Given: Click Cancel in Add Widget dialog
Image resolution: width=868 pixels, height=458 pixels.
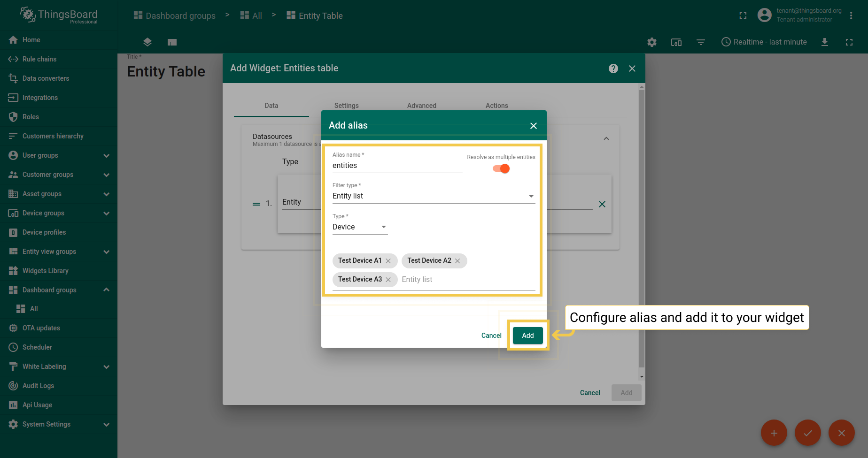Looking at the screenshot, I should coord(590,393).
